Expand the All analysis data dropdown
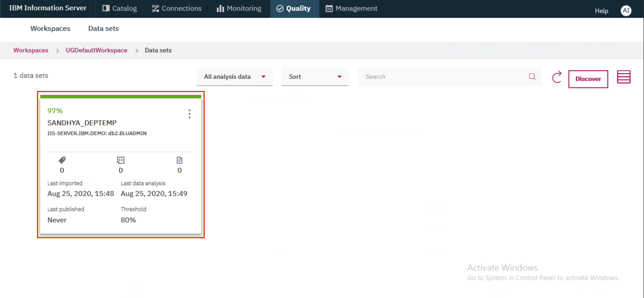644x298 pixels. (235, 77)
